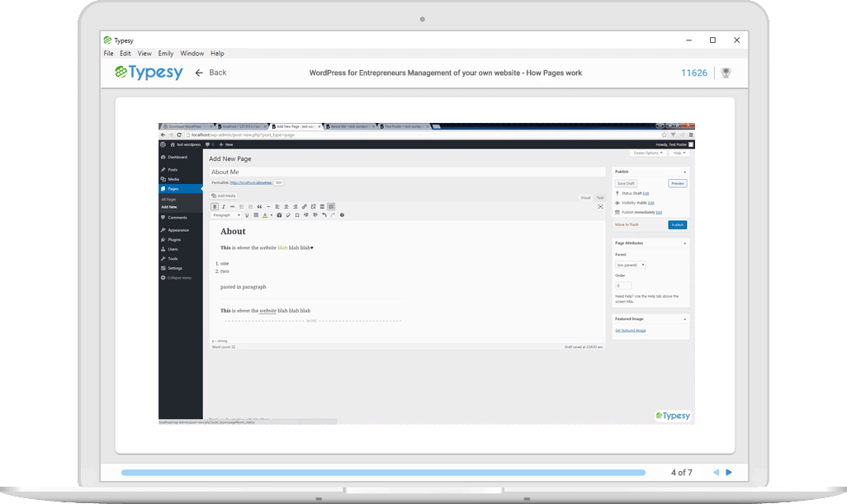Click the lesson progress bar

coord(384,473)
